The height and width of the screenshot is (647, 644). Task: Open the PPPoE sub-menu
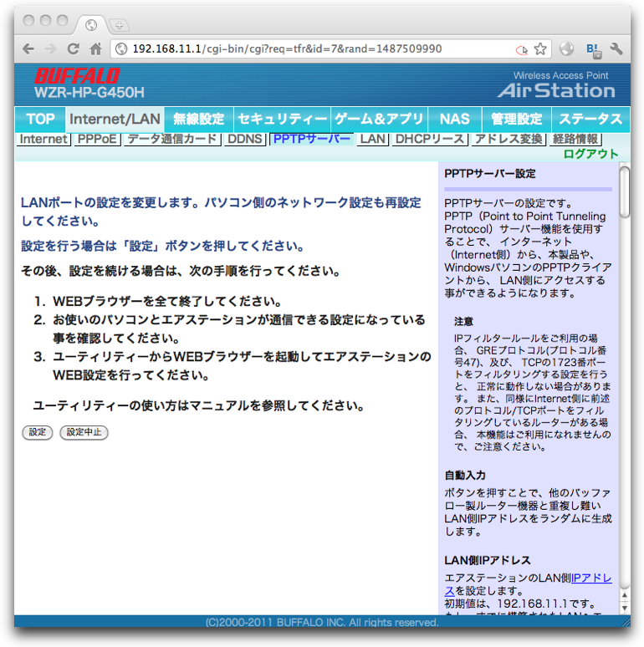tap(97, 139)
